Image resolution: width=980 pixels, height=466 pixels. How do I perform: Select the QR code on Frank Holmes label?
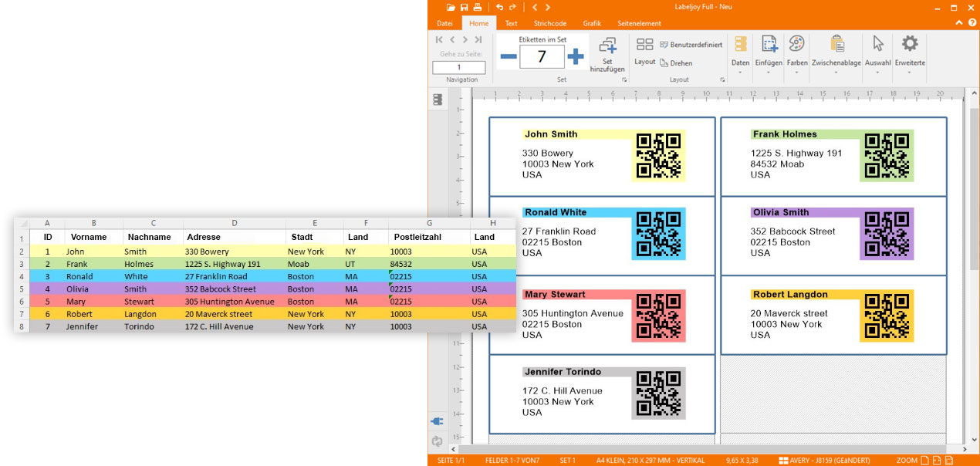[887, 156]
